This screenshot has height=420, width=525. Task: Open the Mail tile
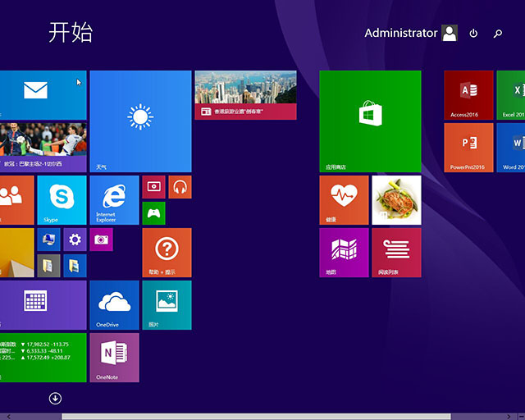tap(43, 95)
